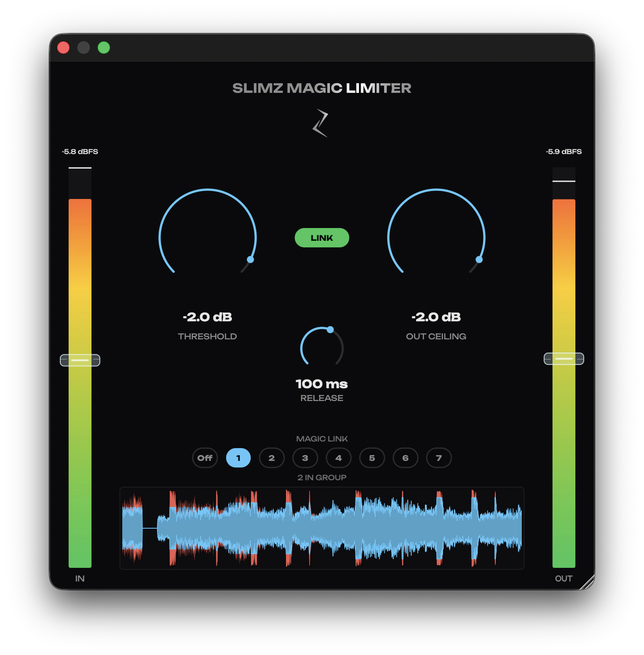The image size is (644, 655).
Task: Click the Slimz lightning bolt logo
Action: [321, 123]
